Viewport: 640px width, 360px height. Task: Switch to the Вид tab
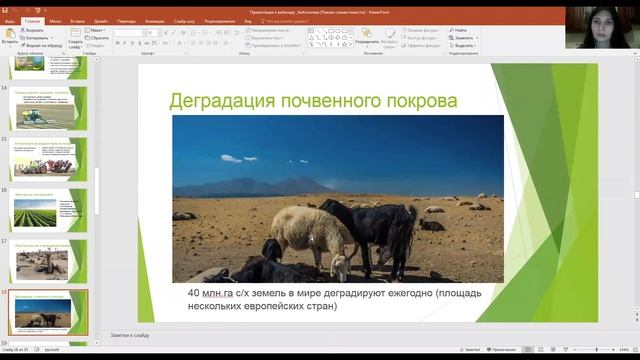click(248, 21)
